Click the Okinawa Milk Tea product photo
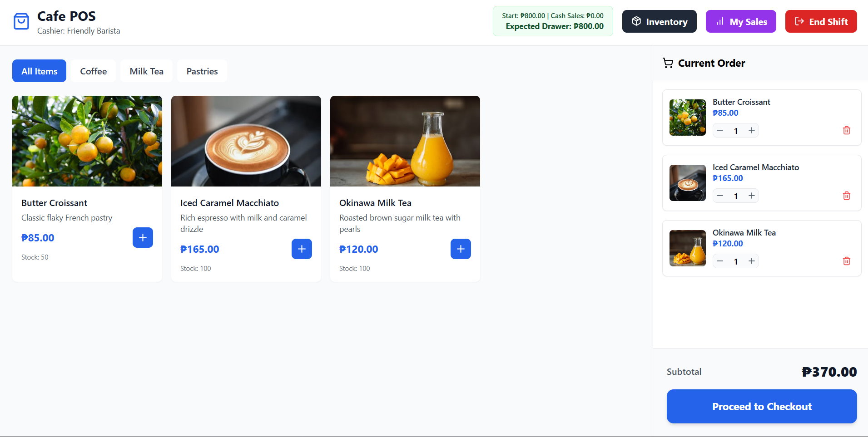The height and width of the screenshot is (437, 868). 405,141
